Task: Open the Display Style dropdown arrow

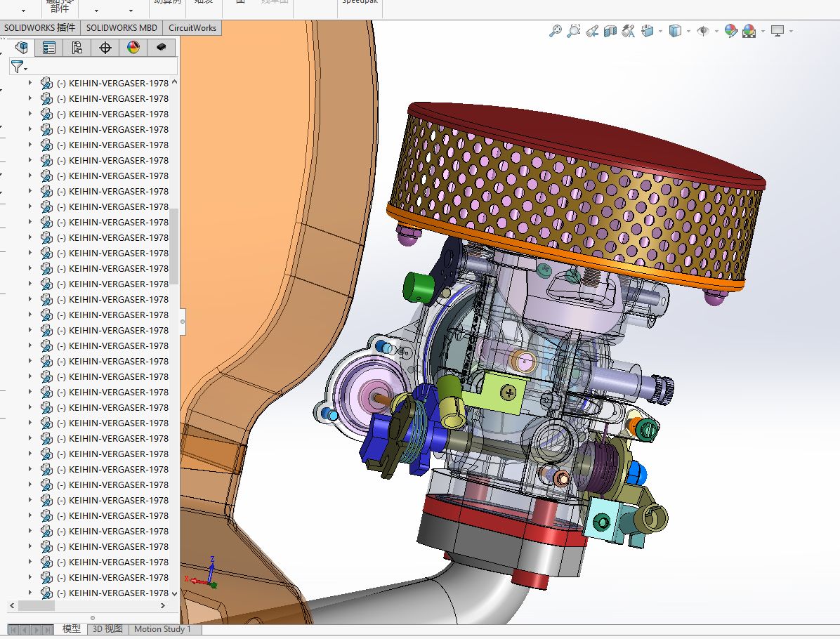Action: click(x=688, y=32)
